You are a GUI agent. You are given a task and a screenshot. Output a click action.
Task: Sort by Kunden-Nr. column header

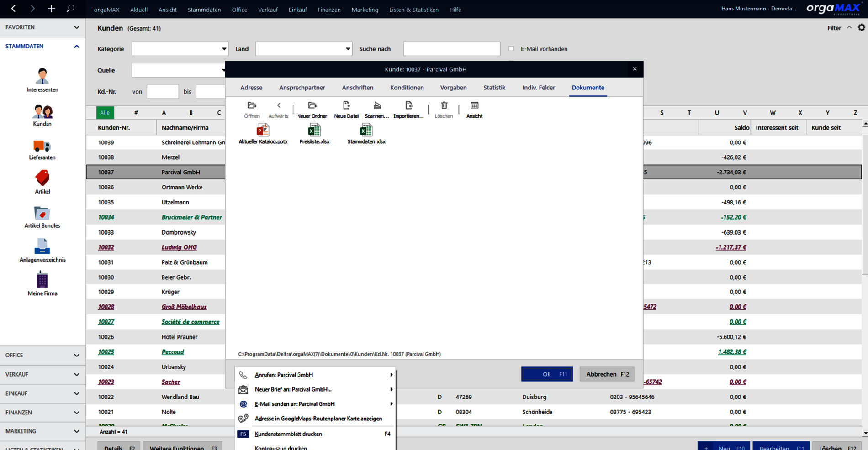point(121,128)
